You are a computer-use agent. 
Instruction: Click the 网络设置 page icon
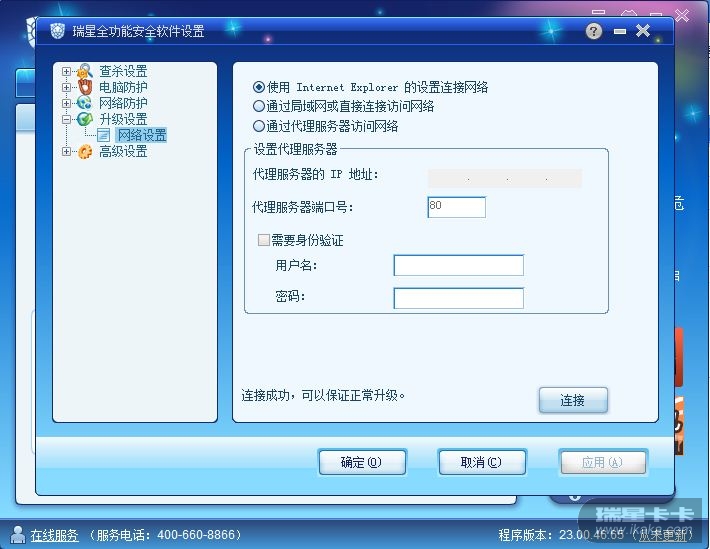click(103, 135)
